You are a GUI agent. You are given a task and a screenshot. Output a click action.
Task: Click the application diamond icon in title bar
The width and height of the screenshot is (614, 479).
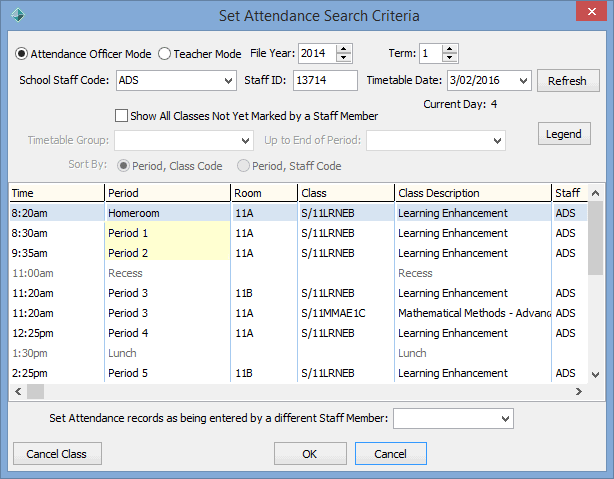[18, 15]
